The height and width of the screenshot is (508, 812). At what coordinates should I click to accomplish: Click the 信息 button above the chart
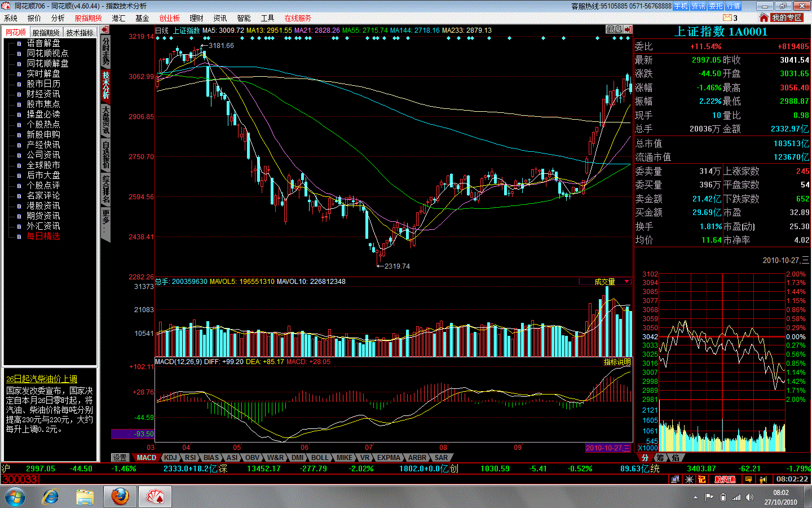tap(614, 29)
